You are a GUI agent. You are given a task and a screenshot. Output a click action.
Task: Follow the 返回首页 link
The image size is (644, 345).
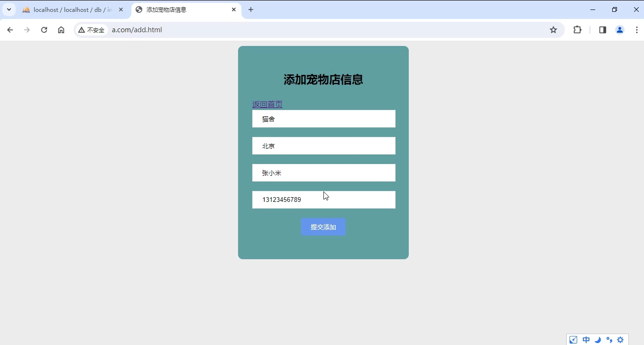pos(267,104)
